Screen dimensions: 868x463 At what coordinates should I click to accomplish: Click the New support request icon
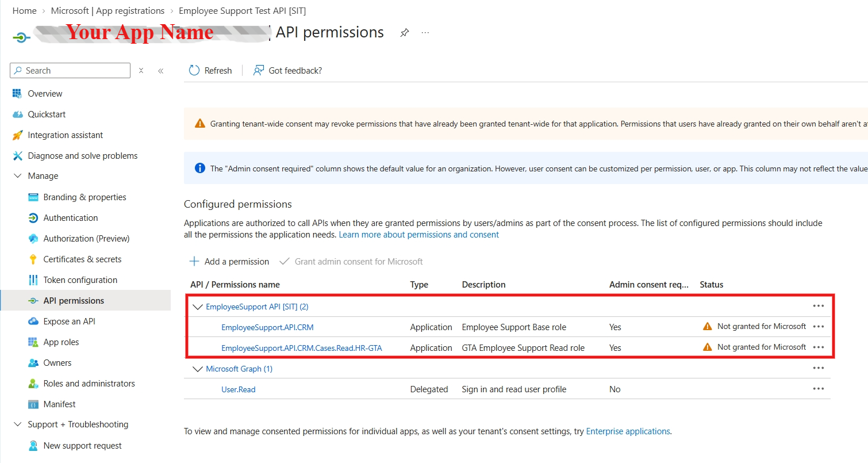[x=33, y=446]
